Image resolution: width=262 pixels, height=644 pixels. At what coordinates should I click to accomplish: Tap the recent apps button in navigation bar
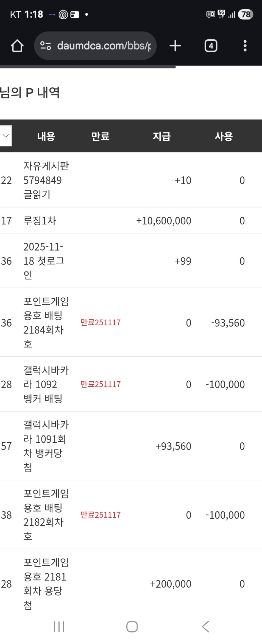pos(58,627)
